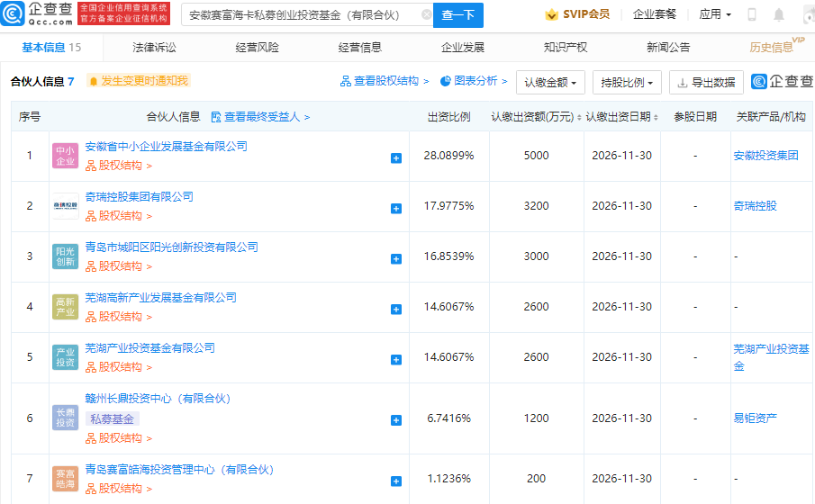Image resolution: width=815 pixels, height=504 pixels.
Task: View 股权结构 under 青岛赛富皓海投资管理中心
Action: (x=119, y=489)
